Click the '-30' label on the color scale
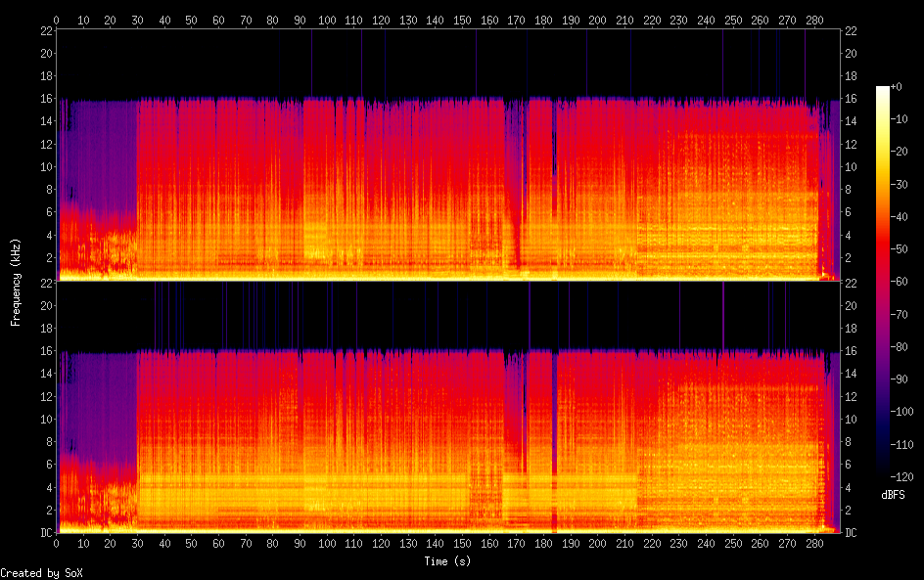Screen dimensions: 924x580 [x=900, y=184]
